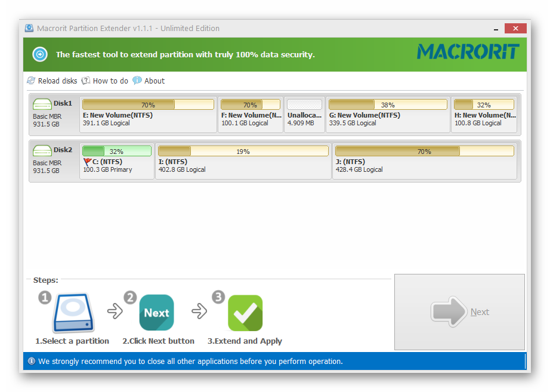Click 1.Select a partition step caption
Viewport: 550px width, 392px height.
point(72,341)
